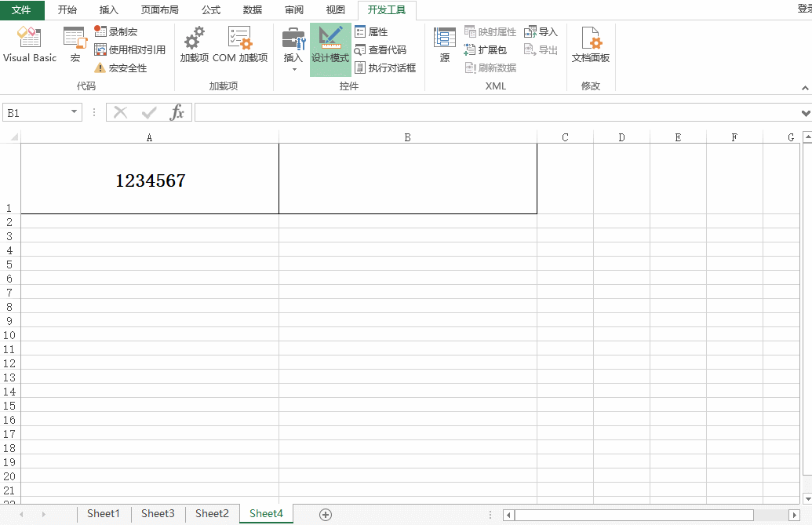This screenshot has width=812, height=525.
Task: Open COM 加载项
Action: pos(239,45)
